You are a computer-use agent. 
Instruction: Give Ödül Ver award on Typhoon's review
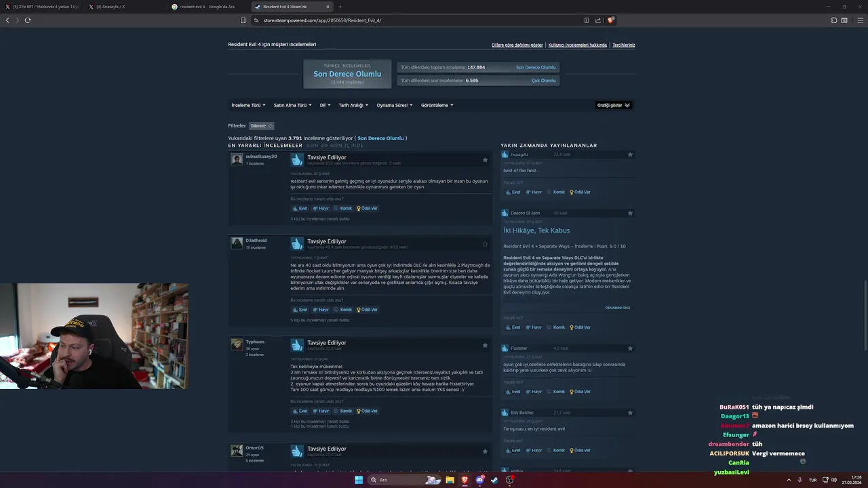(x=367, y=411)
